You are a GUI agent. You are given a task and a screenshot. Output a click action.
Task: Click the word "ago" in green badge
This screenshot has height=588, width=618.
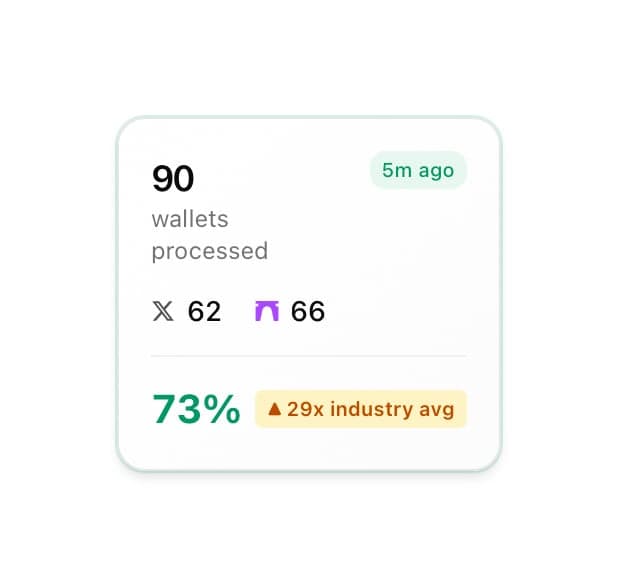(x=436, y=170)
